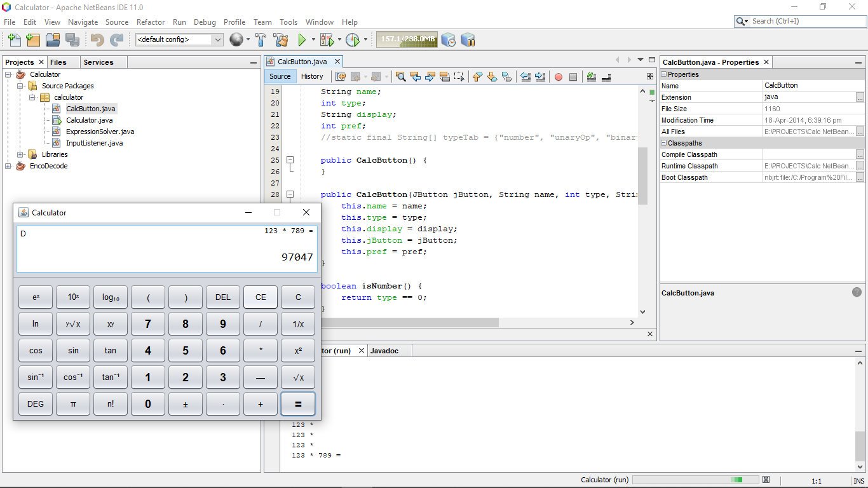This screenshot has height=488, width=868.
Task: Open the Profile Project dropdown arrow
Action: click(x=365, y=40)
